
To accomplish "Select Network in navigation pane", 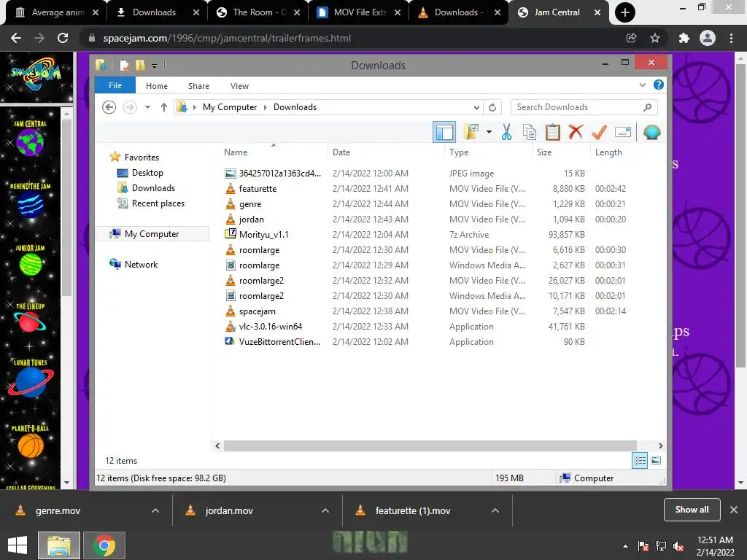I will [x=141, y=264].
